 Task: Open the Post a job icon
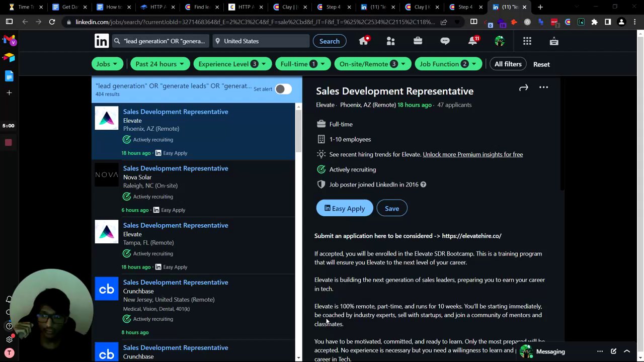pyautogui.click(x=554, y=41)
